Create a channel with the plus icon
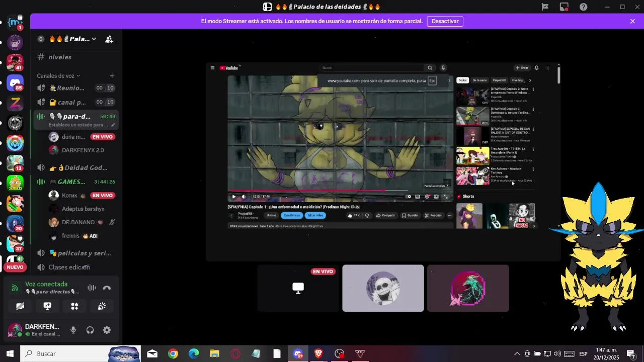The height and width of the screenshot is (362, 644). 112,76
